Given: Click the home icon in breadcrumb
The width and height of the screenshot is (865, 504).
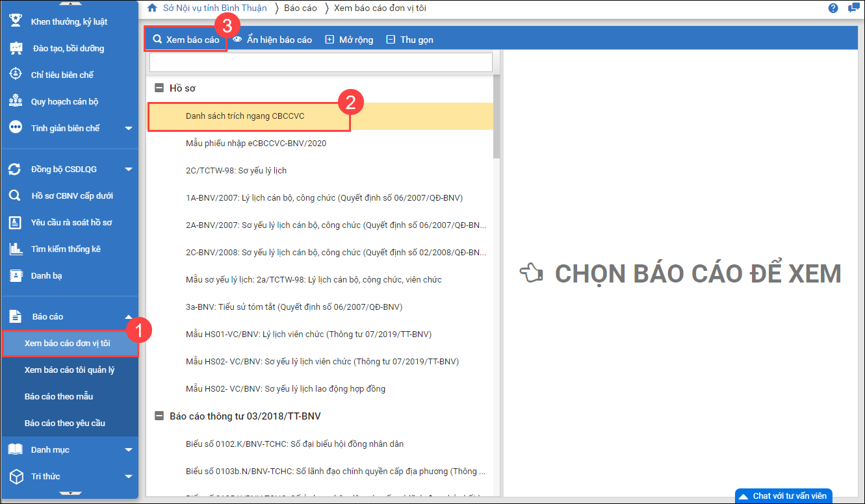Looking at the screenshot, I should tap(153, 8).
